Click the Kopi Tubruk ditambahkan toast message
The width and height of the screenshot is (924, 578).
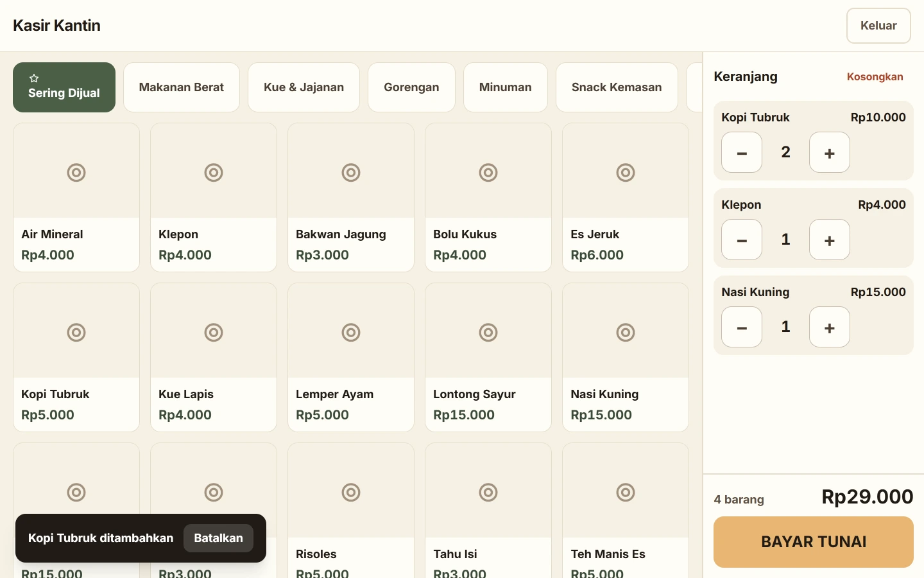(x=101, y=538)
